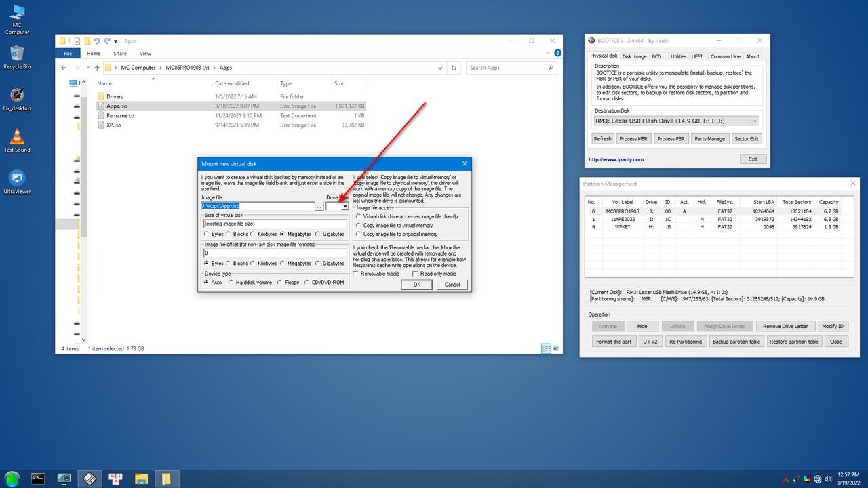The height and width of the screenshot is (488, 868).
Task: Open address bar history dropdown
Action: point(441,68)
